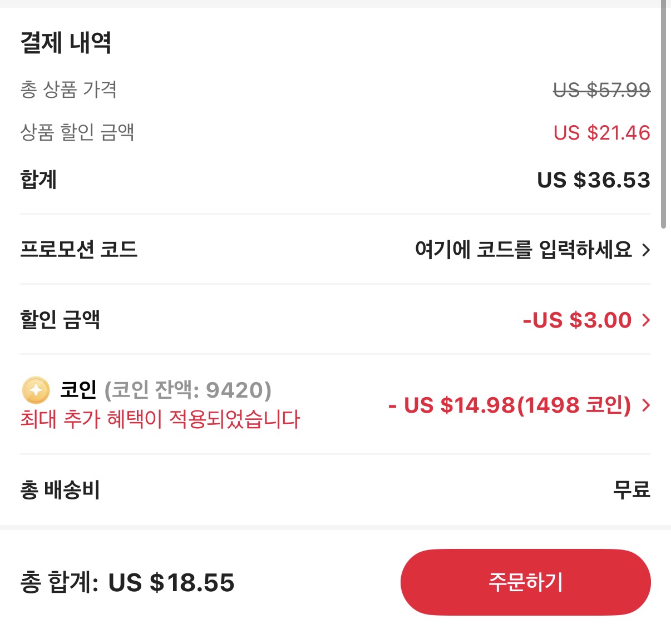
Task: Expand the coin discount chevron arrow
Action: [x=647, y=407]
